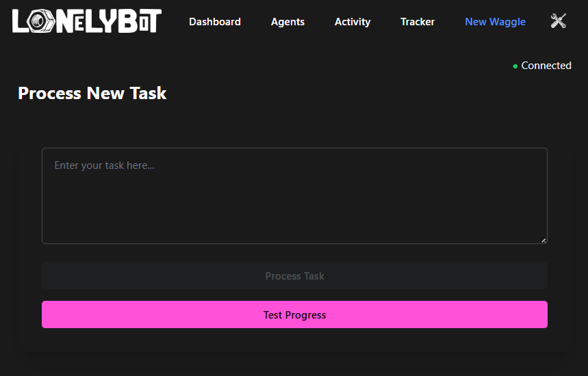Click the word 'Task' in page heading
This screenshot has width=588, height=376.
tap(148, 94)
